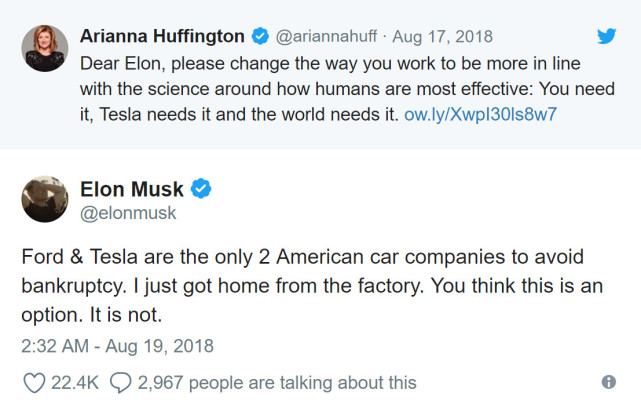Like the tweet with heart icon

[x=34, y=382]
